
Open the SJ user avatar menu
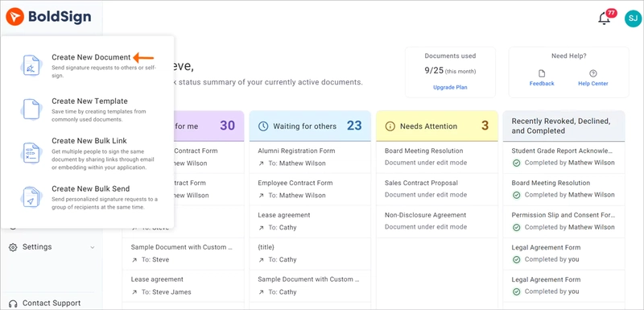click(633, 19)
